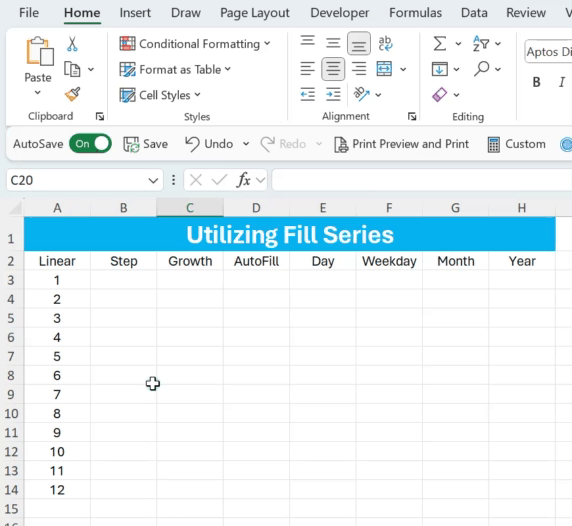572x526 pixels.
Task: Expand Merge and Center options arrow
Action: point(403,69)
